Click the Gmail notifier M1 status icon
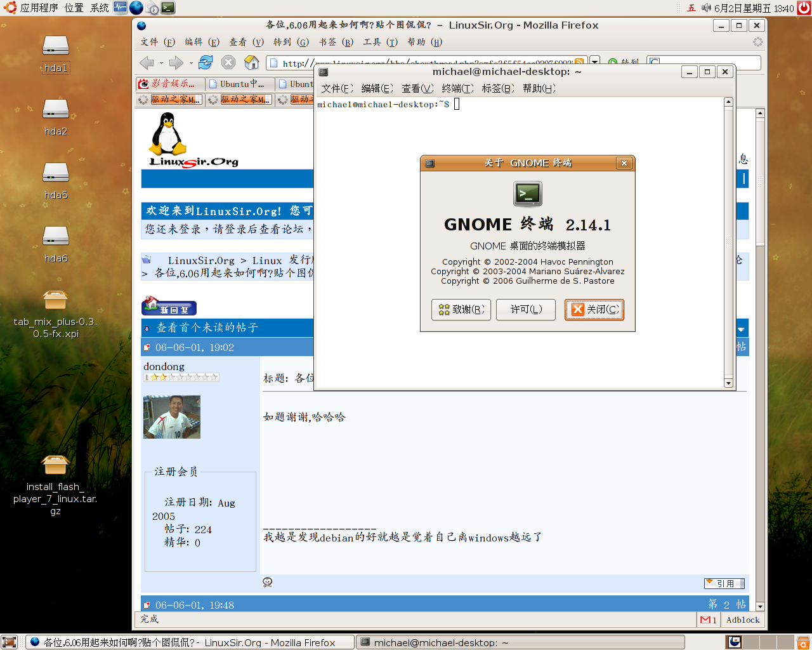Image resolution: width=812 pixels, height=650 pixels. [709, 620]
